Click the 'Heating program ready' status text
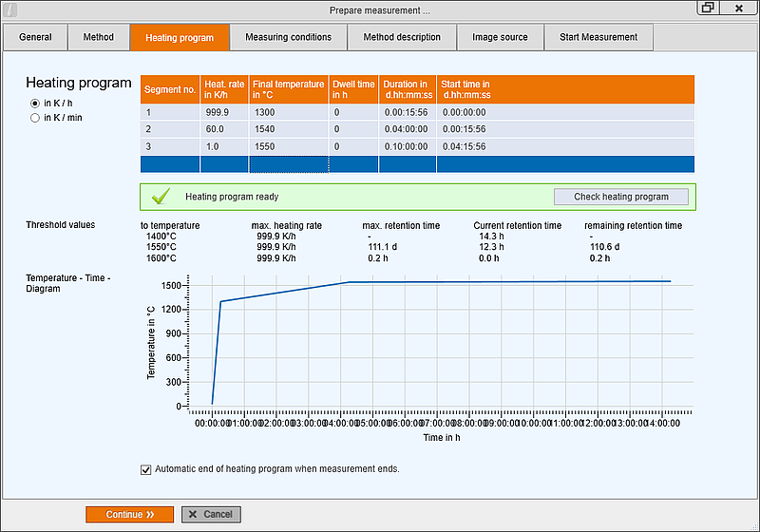The width and height of the screenshot is (760, 532). coord(232,197)
